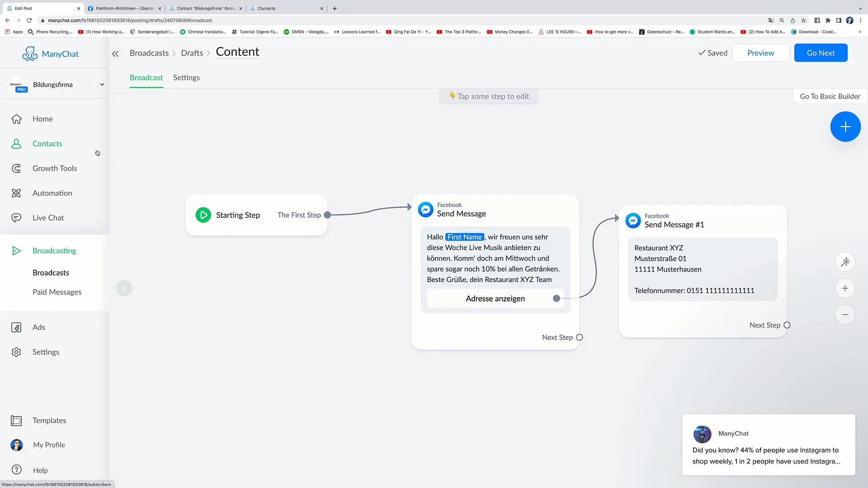Click the zoom out minus button
Viewport: 868px width, 488px height.
846,314
